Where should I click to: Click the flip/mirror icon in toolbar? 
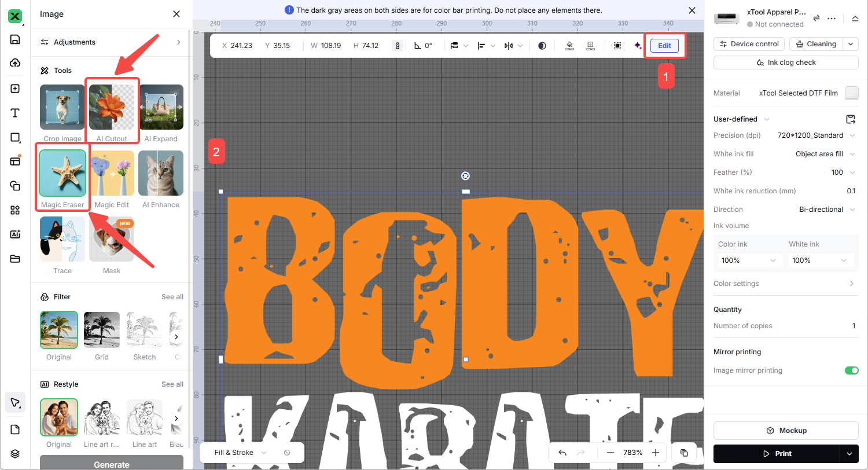509,46
